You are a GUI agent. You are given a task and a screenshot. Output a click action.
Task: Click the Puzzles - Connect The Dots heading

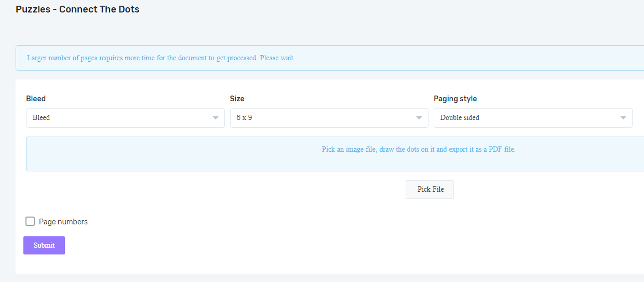pyautogui.click(x=77, y=9)
